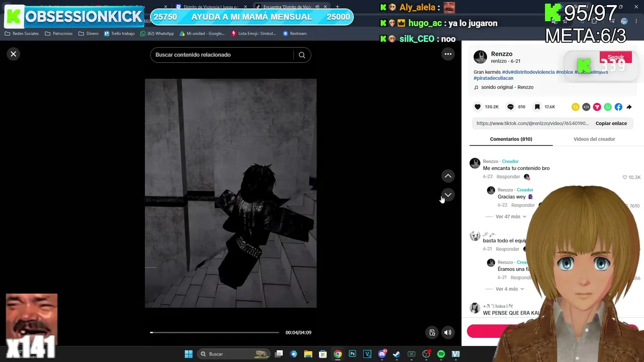The image size is (644, 362).
Task: Click the video to pause playback
Action: click(x=230, y=193)
